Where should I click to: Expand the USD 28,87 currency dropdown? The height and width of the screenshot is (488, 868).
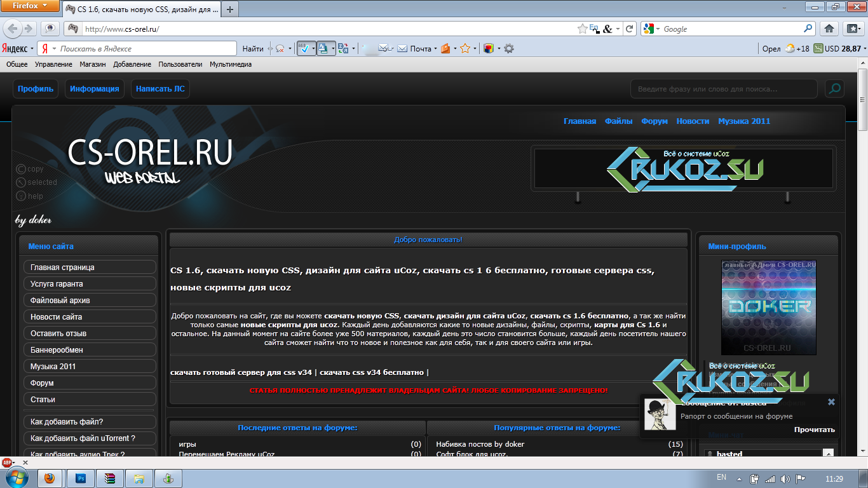(864, 49)
